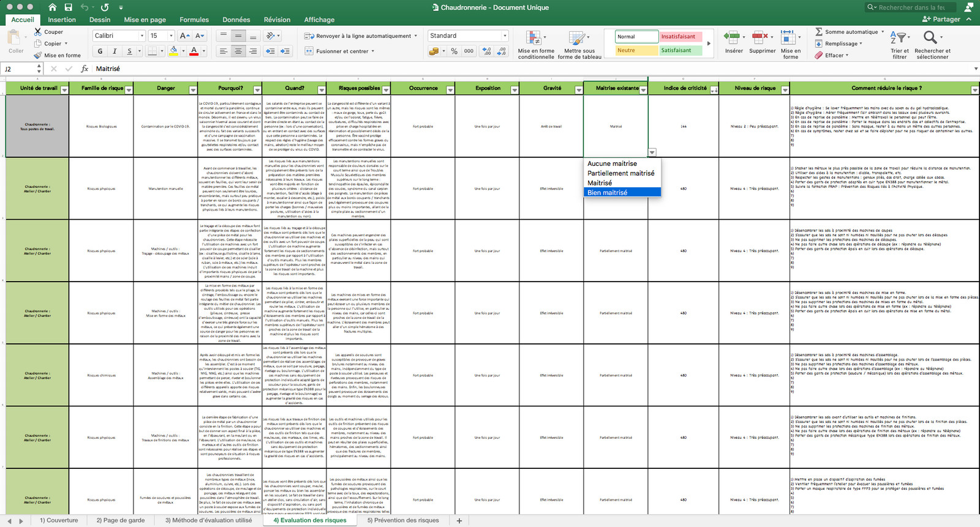Toggle center horizontal alignment
The height and width of the screenshot is (527, 980).
click(238, 51)
